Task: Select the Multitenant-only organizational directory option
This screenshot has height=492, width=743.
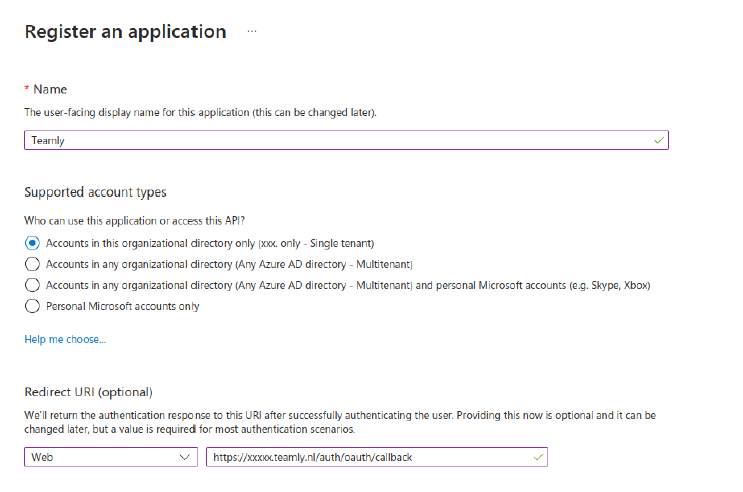Action: (32, 264)
